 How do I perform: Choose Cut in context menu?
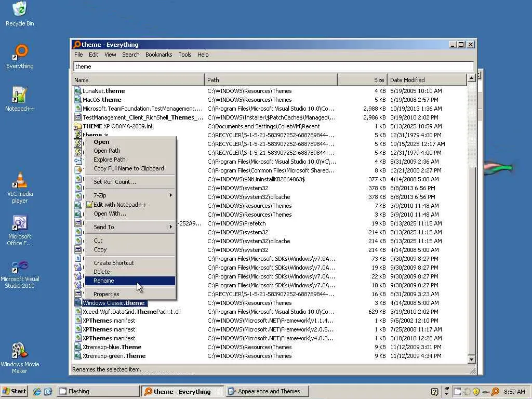point(130,241)
